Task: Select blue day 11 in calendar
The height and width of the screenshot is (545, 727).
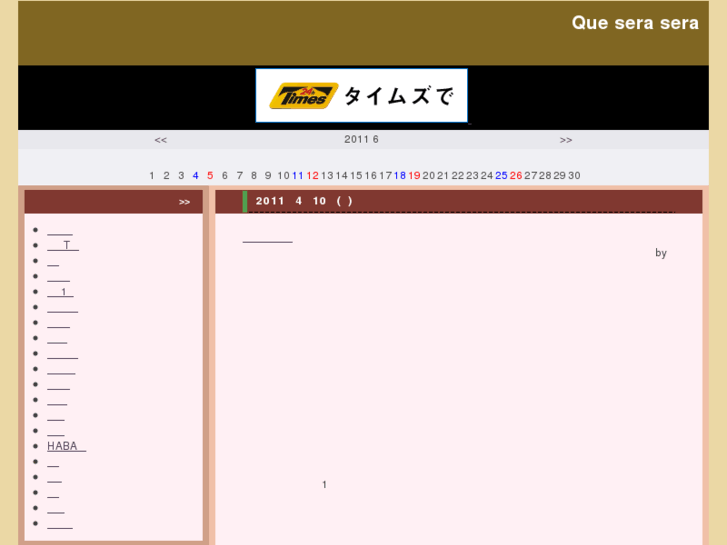Action: tap(298, 176)
